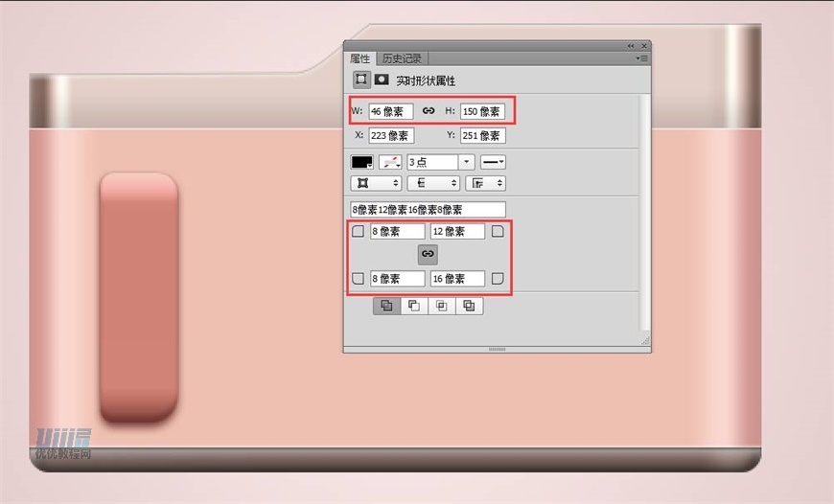The height and width of the screenshot is (504, 834).
Task: Select the mask properties icon
Action: pyautogui.click(x=382, y=80)
